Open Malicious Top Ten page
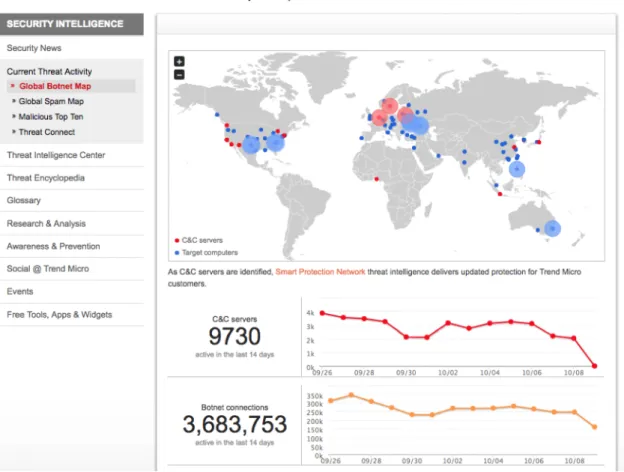Viewport: 624px width, 472px height. [x=51, y=117]
